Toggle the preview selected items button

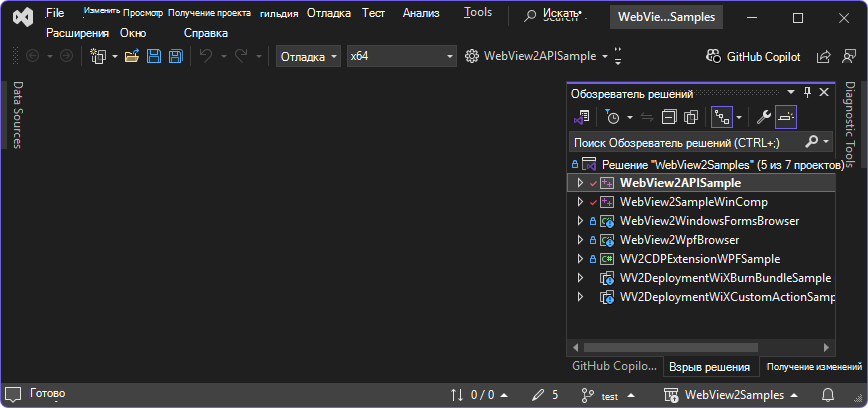[786, 117]
